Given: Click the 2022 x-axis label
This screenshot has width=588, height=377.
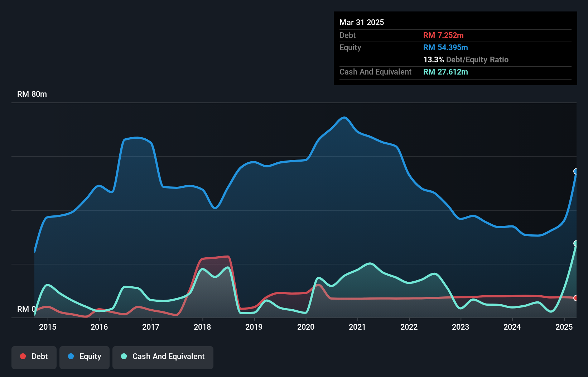Looking at the screenshot, I should [x=409, y=327].
